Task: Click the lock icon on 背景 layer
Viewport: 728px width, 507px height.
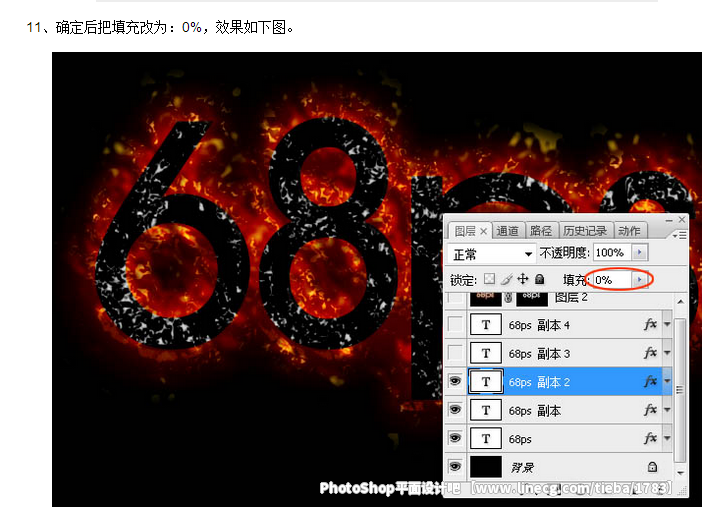Action: (x=652, y=466)
